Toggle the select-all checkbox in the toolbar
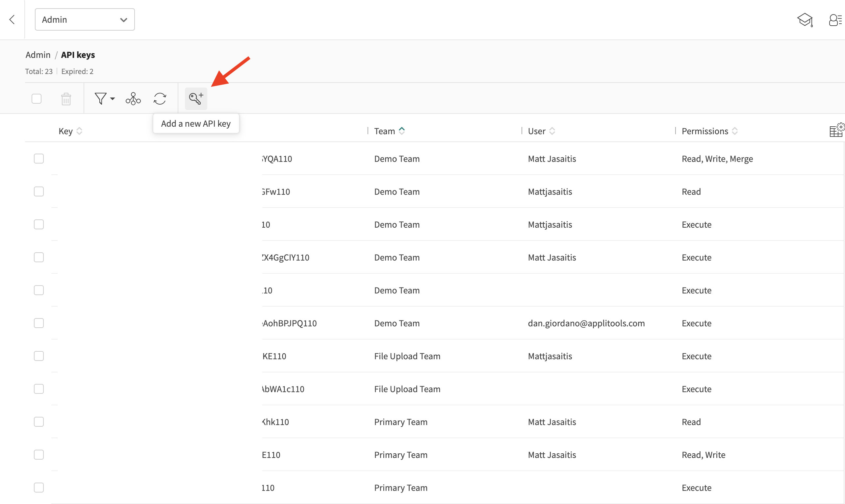 (36, 98)
